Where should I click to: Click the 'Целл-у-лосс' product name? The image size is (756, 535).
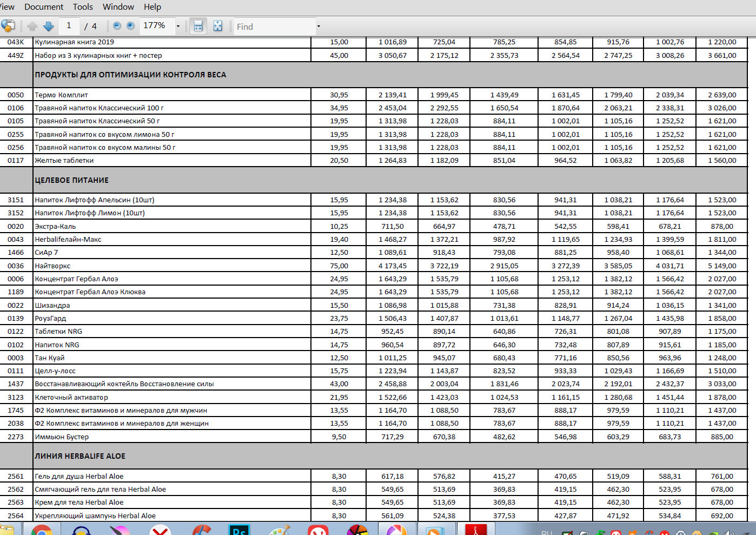coord(55,371)
